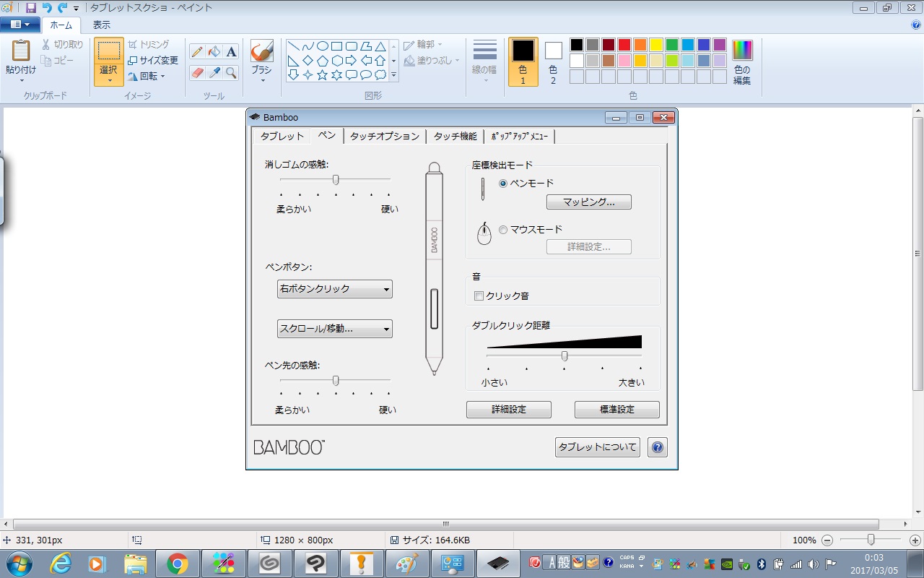Select the Text tool
Viewport: 924px width, 578px height.
coord(231,52)
